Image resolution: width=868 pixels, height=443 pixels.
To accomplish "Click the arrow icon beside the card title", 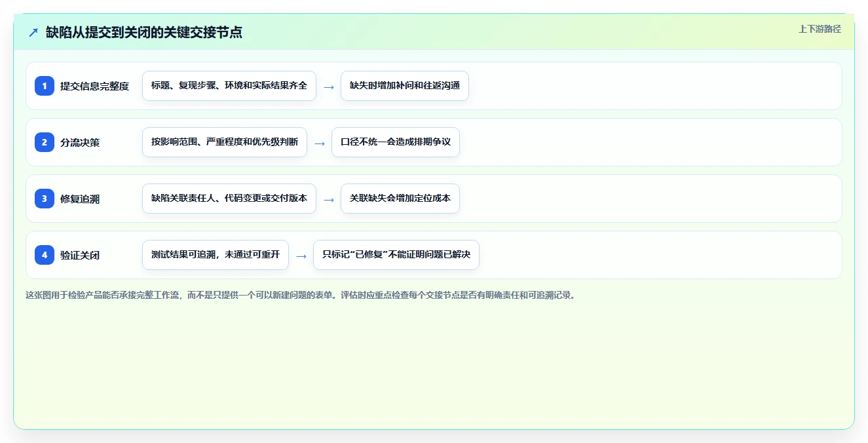I will (33, 32).
